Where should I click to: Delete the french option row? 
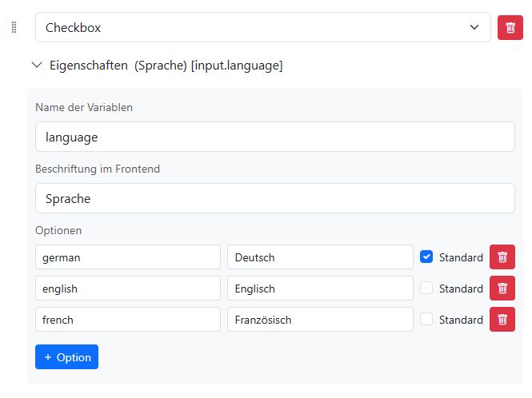502,320
